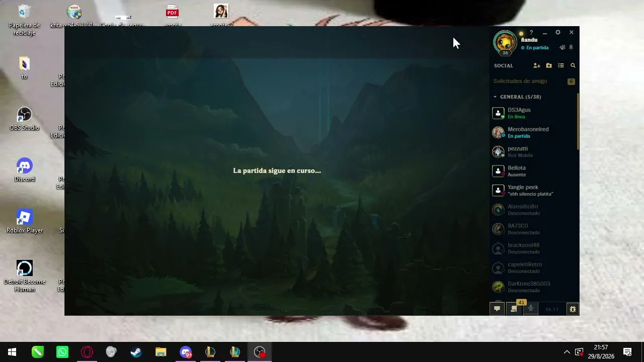The height and width of the screenshot is (362, 644).
Task: Select the emote PDF desktop file
Action: [x=172, y=17]
